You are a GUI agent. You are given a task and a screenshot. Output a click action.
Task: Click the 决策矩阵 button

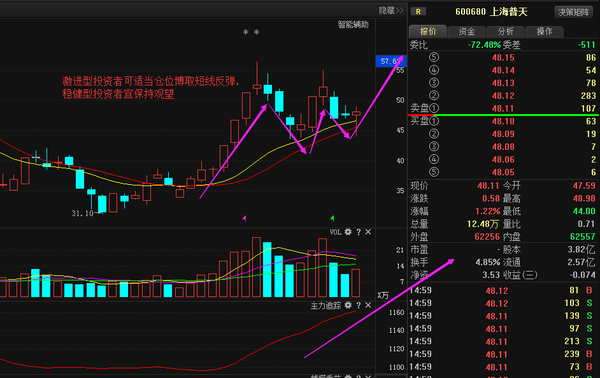point(573,12)
